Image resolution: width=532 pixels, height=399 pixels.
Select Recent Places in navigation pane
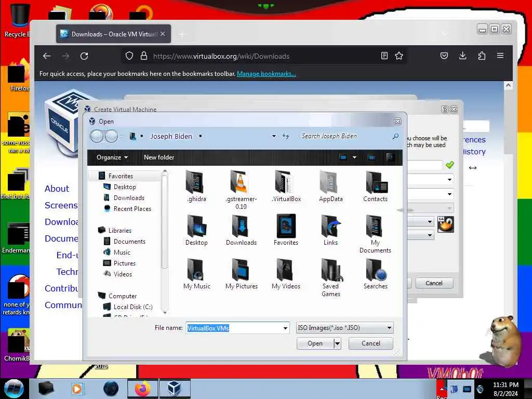[132, 209]
